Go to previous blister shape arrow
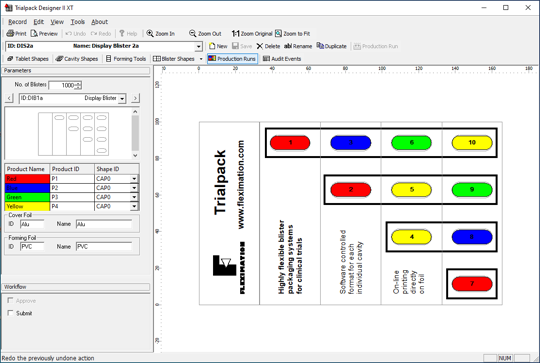 (9, 98)
